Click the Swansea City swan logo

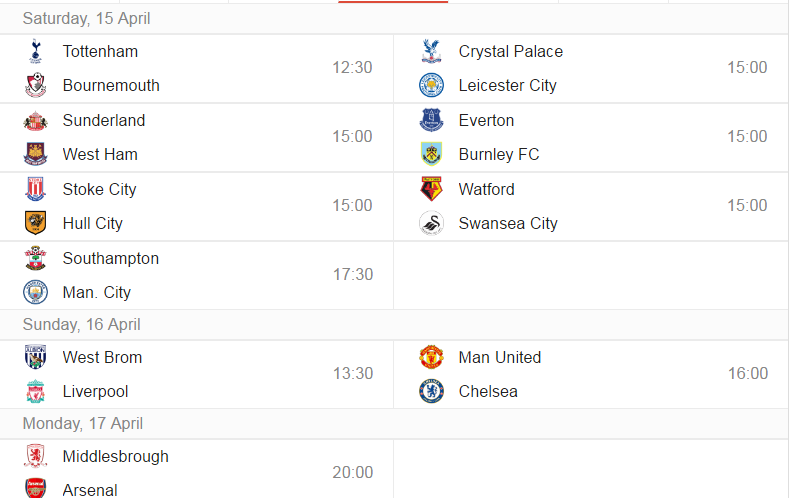coord(431,223)
